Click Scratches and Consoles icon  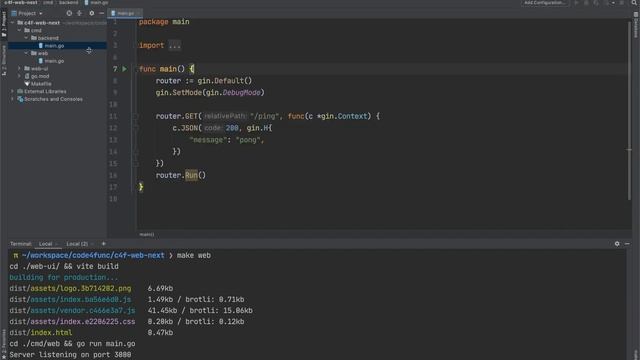click(x=20, y=99)
